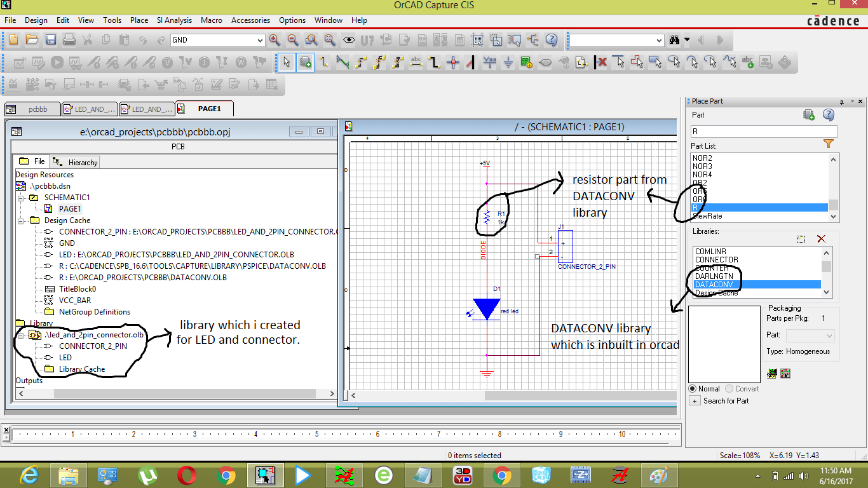The image size is (868, 488).
Task: Click the Part name input field
Action: click(764, 132)
